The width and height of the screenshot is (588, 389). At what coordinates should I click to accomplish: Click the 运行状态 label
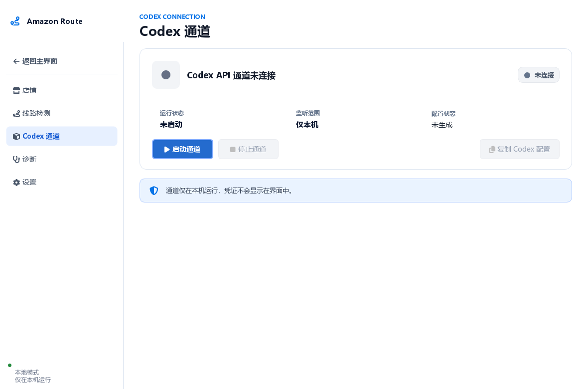click(172, 113)
